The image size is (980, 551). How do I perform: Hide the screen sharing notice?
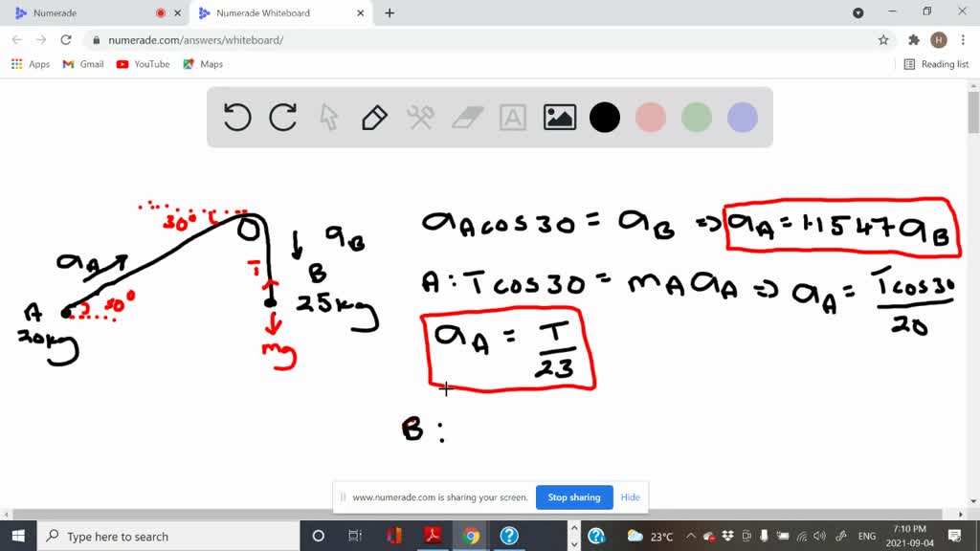[x=630, y=497]
